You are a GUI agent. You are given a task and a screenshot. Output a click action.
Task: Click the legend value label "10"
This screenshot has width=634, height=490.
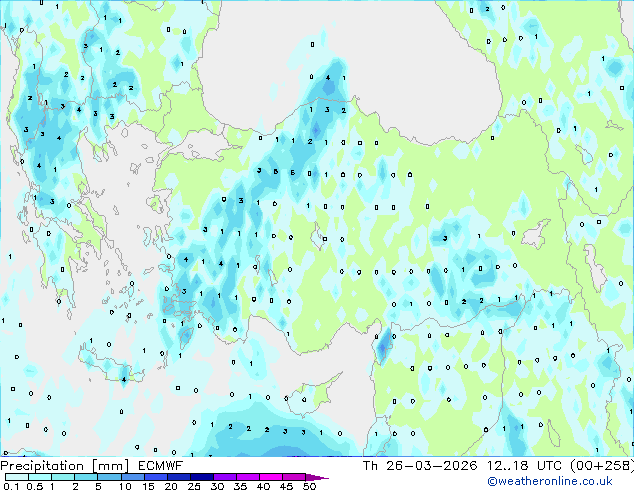(125, 486)
